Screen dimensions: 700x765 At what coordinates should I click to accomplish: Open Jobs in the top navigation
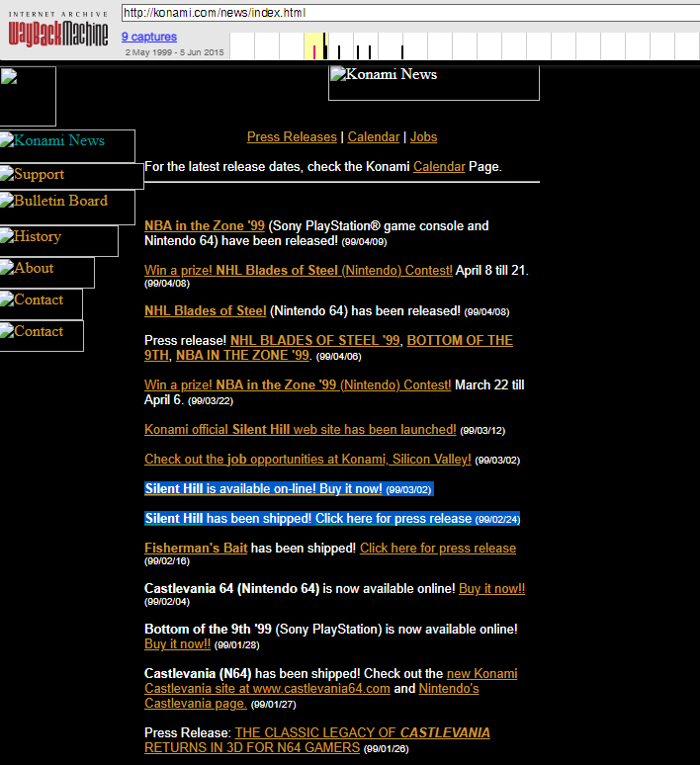point(423,137)
